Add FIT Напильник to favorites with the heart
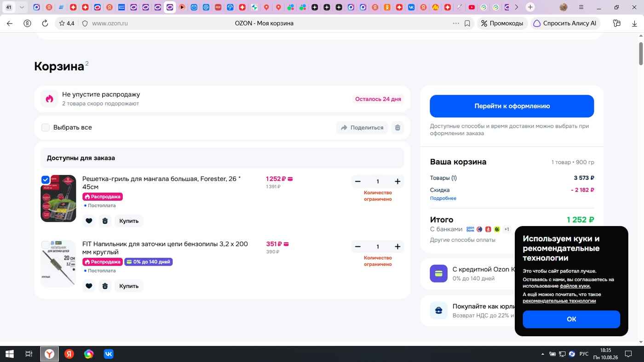Screen dimensions: 644x362 click(89, 286)
